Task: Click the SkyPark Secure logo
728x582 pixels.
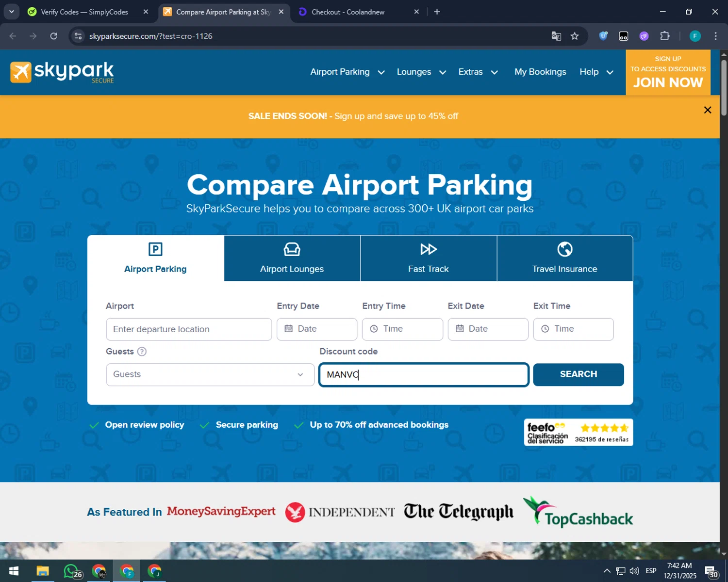Action: (62, 72)
